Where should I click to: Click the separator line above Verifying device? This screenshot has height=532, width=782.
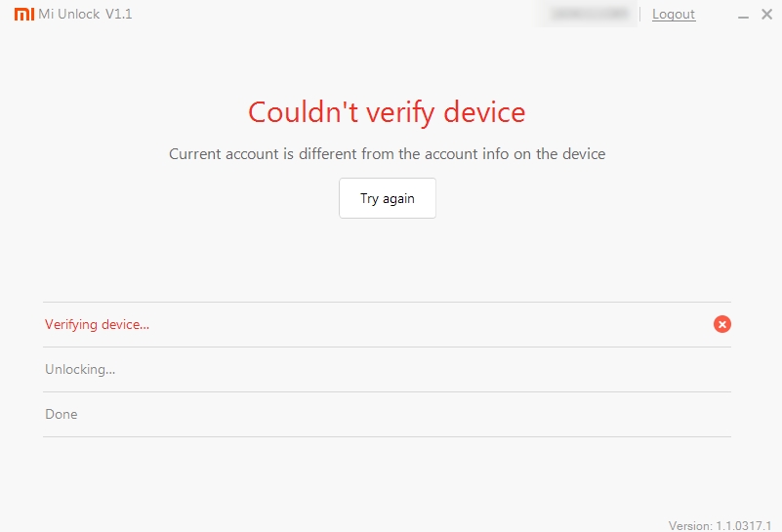(387, 302)
